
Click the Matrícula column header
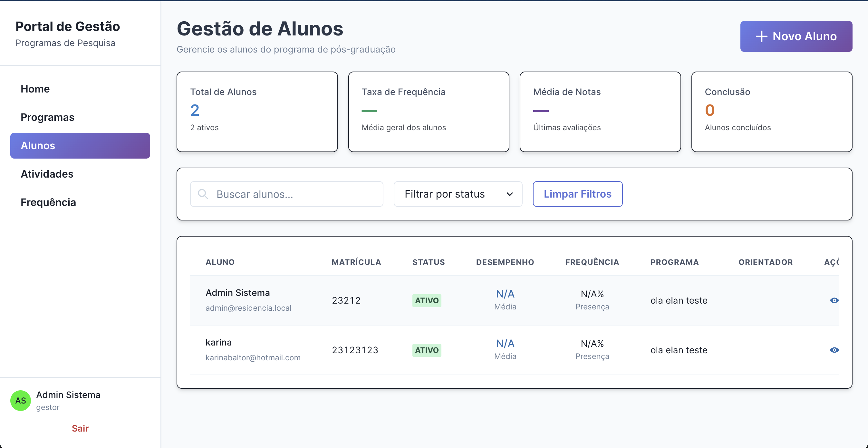[356, 262]
